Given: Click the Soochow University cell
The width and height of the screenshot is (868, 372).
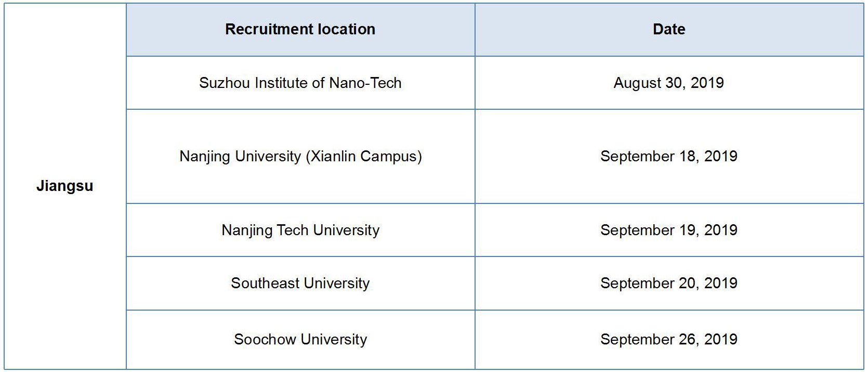Looking at the screenshot, I should click(300, 340).
